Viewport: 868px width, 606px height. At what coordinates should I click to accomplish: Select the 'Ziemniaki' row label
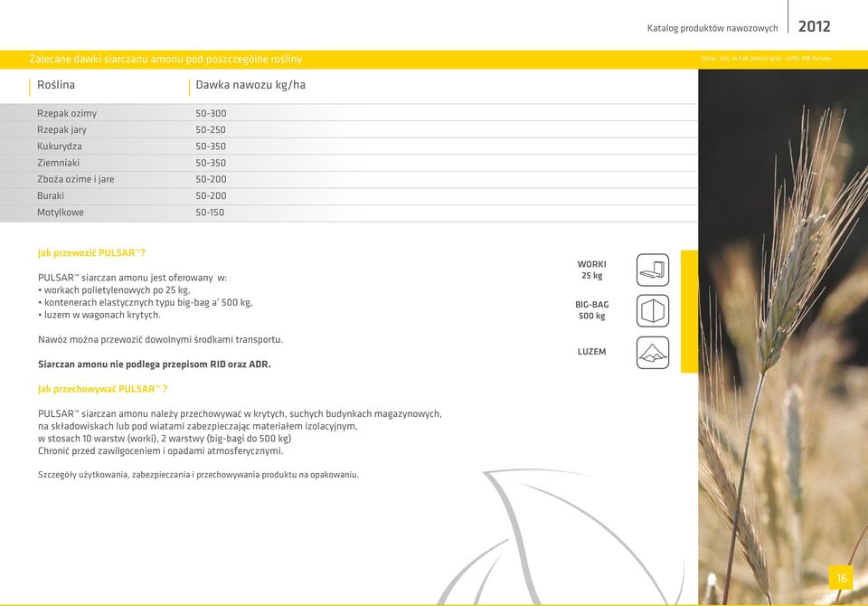click(58, 163)
